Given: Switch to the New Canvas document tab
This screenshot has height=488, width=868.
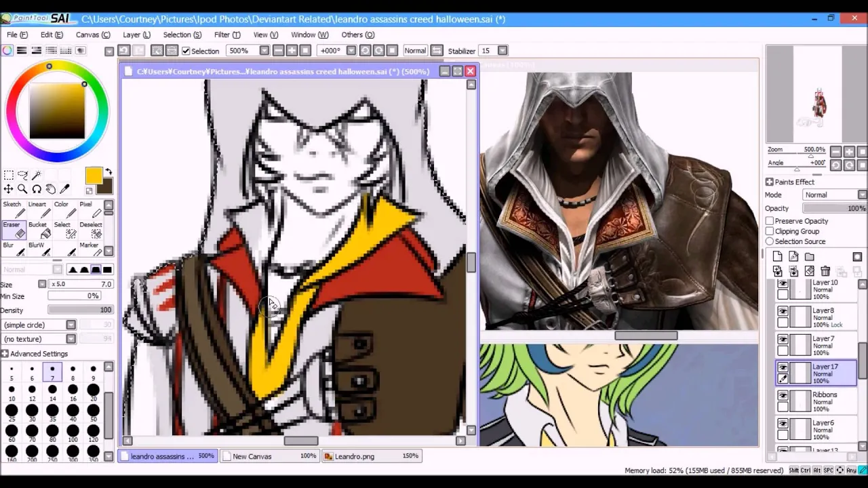Looking at the screenshot, I should coord(270,456).
